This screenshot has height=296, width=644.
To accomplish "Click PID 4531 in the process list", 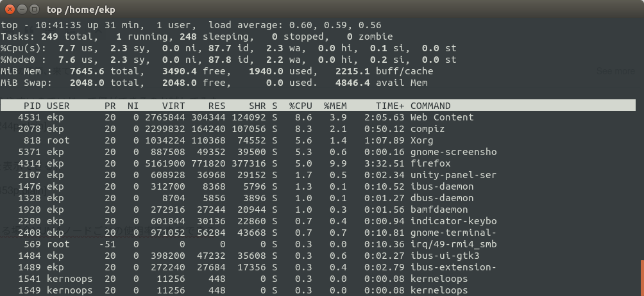I will tap(29, 117).
